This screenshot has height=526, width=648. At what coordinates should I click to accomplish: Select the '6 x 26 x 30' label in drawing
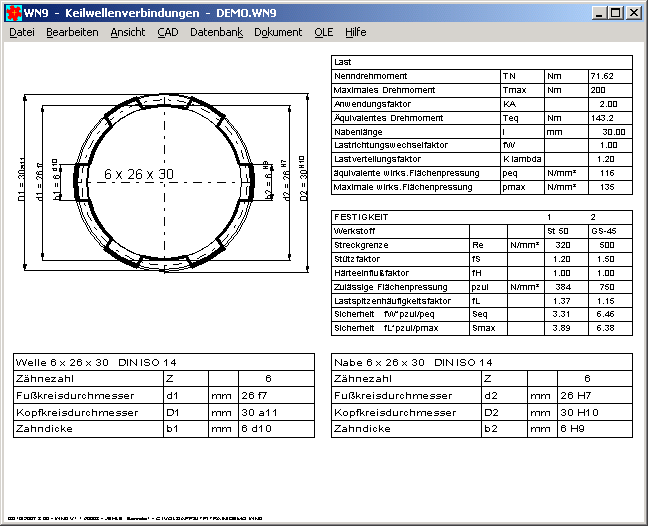[x=138, y=174]
